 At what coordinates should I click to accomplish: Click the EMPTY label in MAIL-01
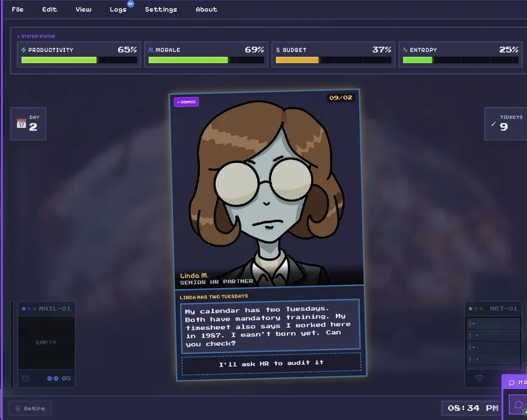pos(46,342)
